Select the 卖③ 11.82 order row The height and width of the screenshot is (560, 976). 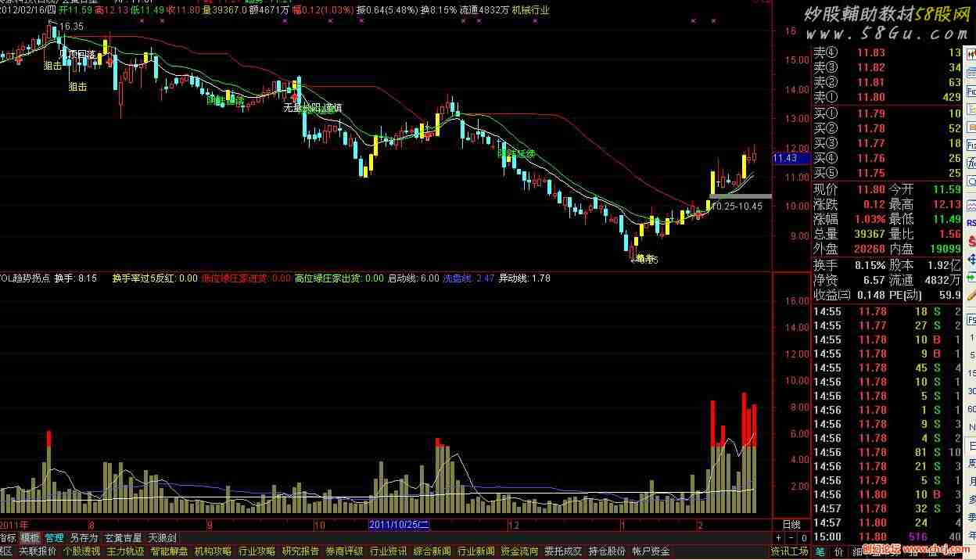click(888, 67)
